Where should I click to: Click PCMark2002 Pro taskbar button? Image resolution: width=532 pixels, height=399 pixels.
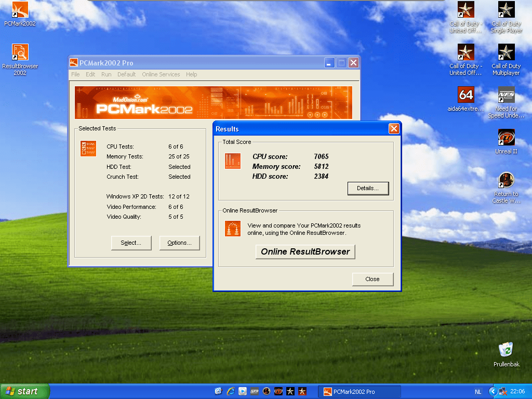pos(360,392)
